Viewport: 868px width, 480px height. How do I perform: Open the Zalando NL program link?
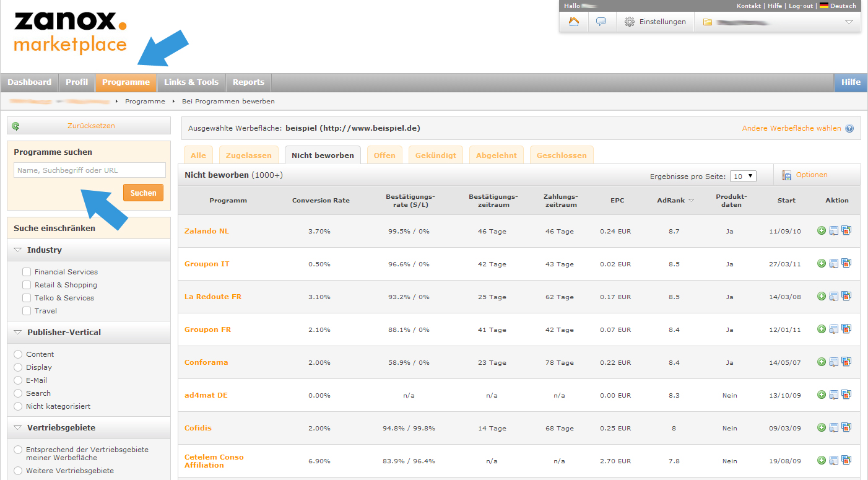coord(206,231)
